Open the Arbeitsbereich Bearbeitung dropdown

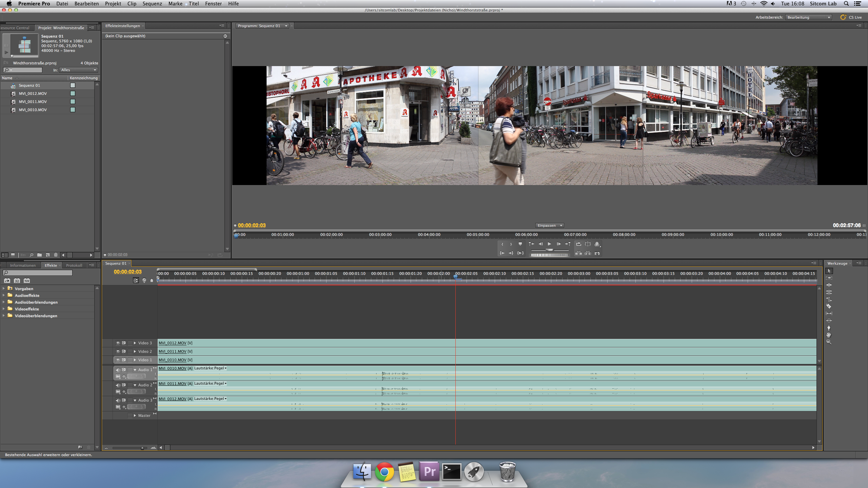click(x=809, y=17)
